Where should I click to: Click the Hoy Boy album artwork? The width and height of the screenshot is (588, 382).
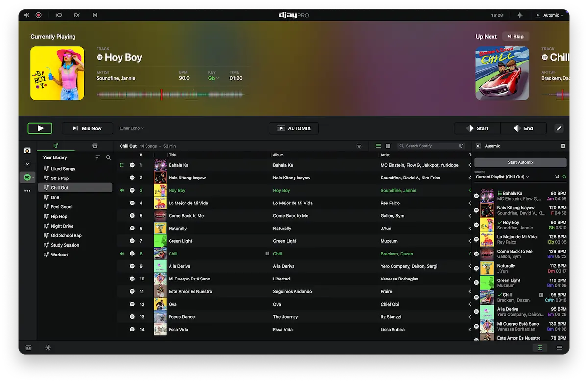tap(57, 73)
